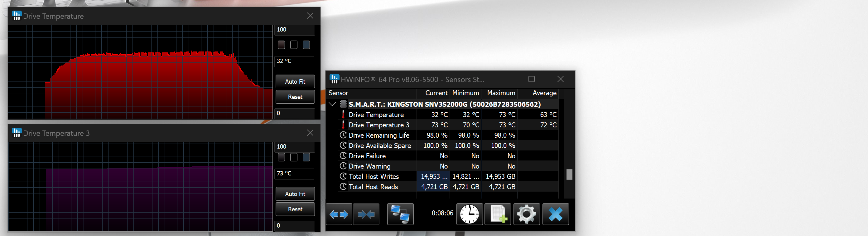This screenshot has width=868, height=236.
Task: Click the maximum value field 100 in Drive Temperature 3 window
Action: click(x=295, y=147)
